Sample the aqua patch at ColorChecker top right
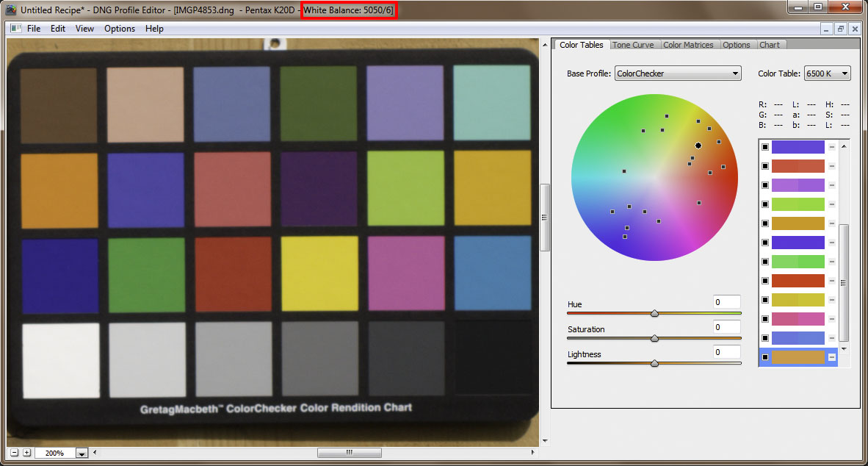The image size is (868, 466). [491, 102]
